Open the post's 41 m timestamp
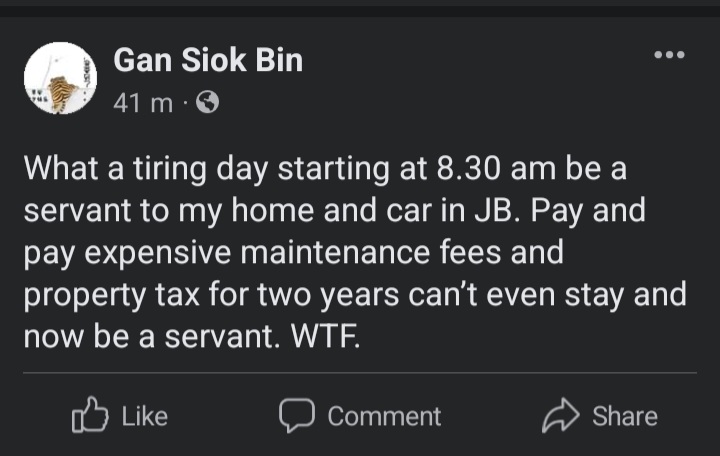Viewport: 720px width, 456px height. click(x=143, y=102)
